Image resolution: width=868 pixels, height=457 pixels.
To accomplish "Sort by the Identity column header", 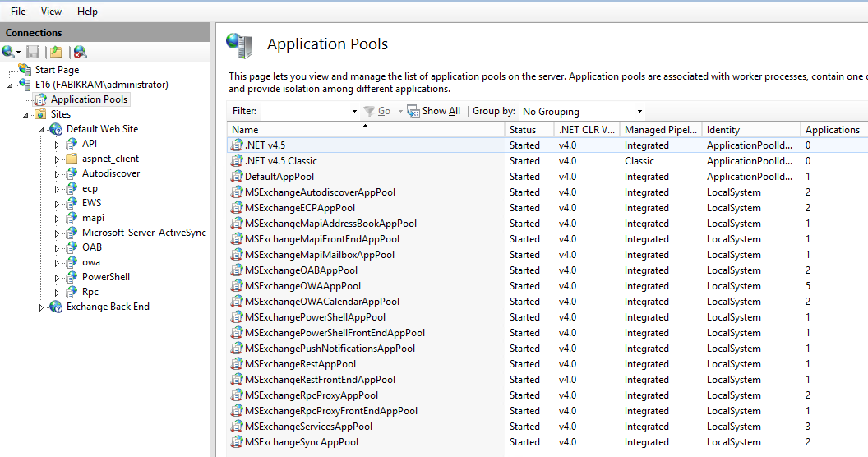I will pyautogui.click(x=751, y=130).
